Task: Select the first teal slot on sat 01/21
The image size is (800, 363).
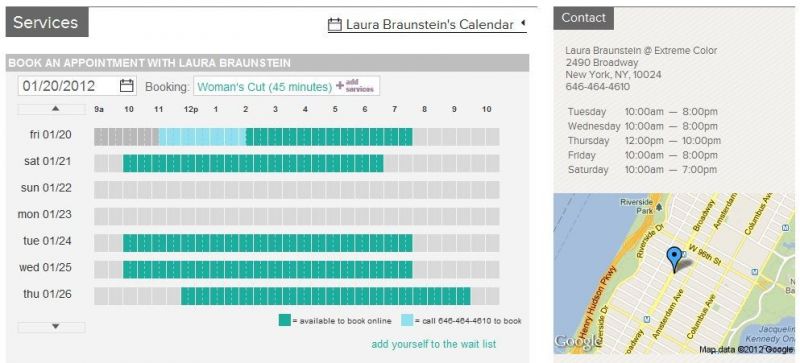Action: click(x=130, y=163)
